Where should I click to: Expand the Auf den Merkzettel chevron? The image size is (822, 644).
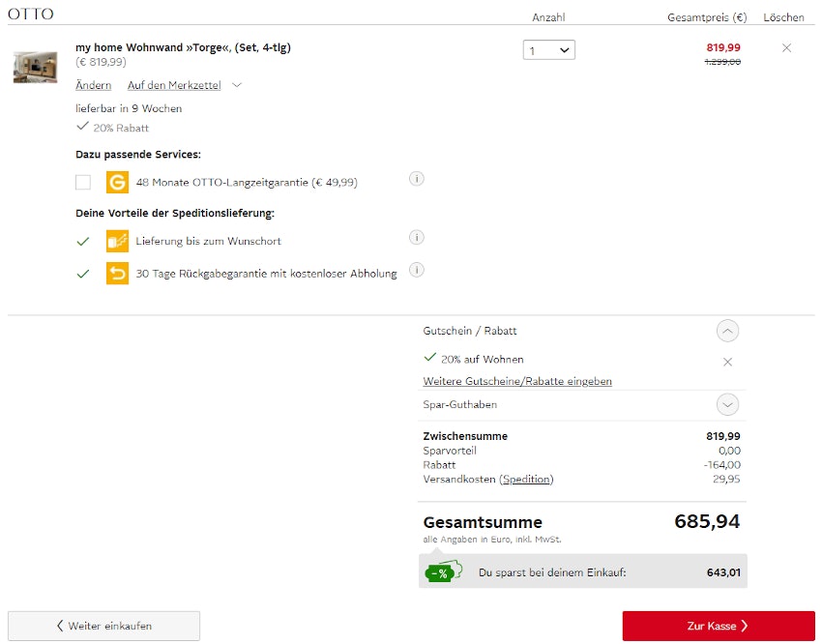[237, 85]
